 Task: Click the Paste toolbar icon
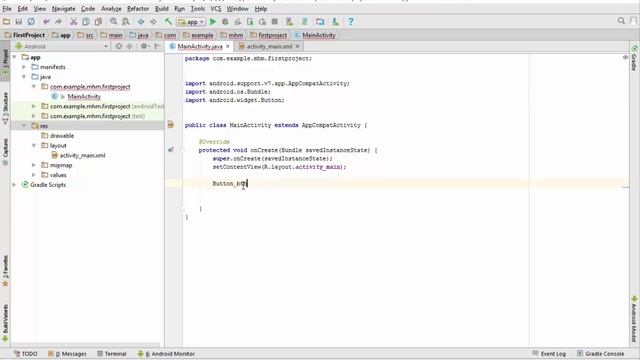(98, 22)
